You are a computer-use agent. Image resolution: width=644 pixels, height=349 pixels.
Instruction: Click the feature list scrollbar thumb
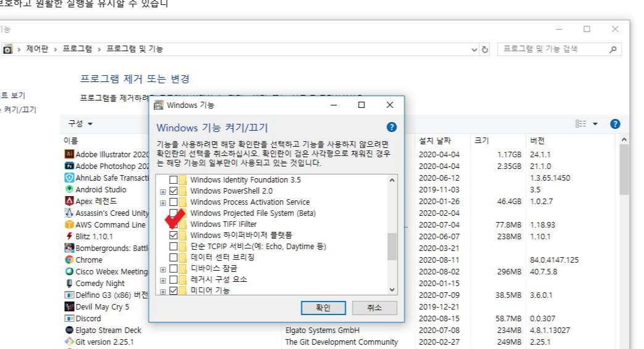392,247
